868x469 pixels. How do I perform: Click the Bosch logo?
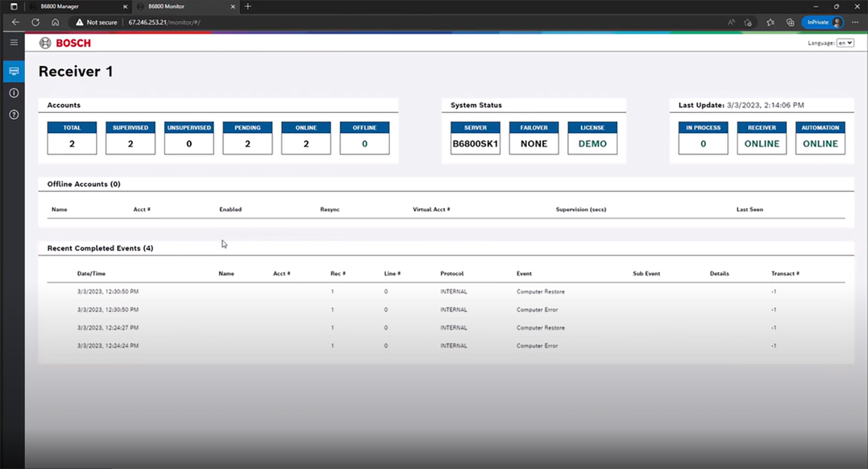coord(64,42)
